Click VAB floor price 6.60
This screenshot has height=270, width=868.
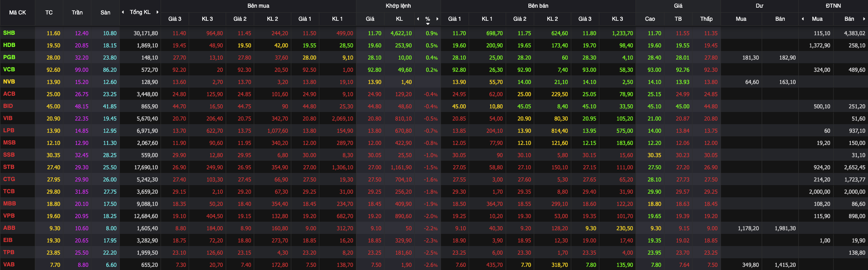(x=111, y=265)
